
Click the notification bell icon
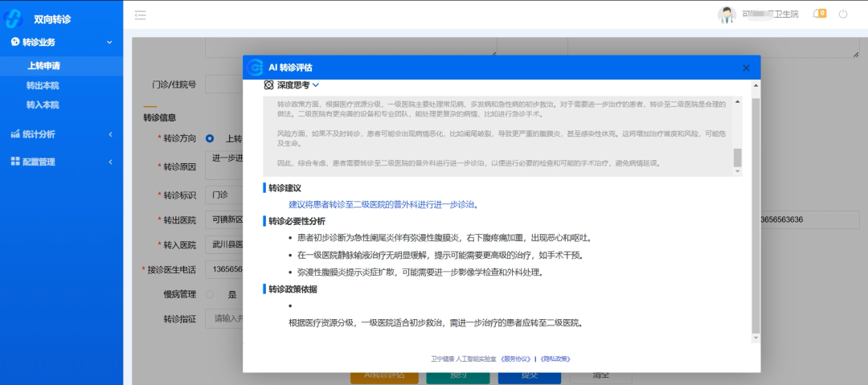tap(819, 14)
